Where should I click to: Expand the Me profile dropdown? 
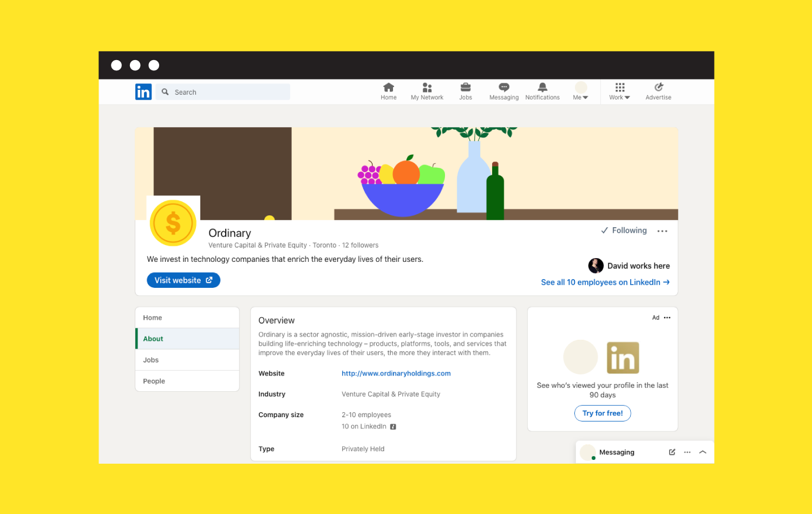(x=580, y=91)
